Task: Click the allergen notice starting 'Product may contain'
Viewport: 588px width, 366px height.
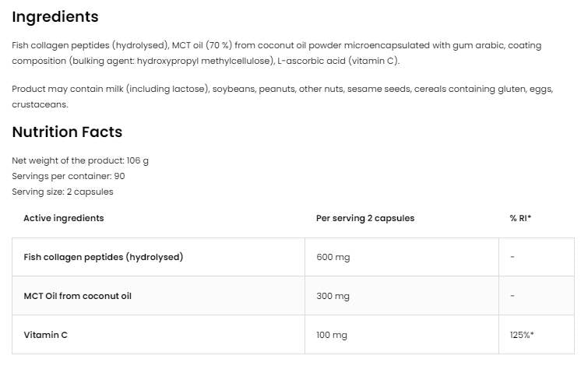Action: point(282,97)
